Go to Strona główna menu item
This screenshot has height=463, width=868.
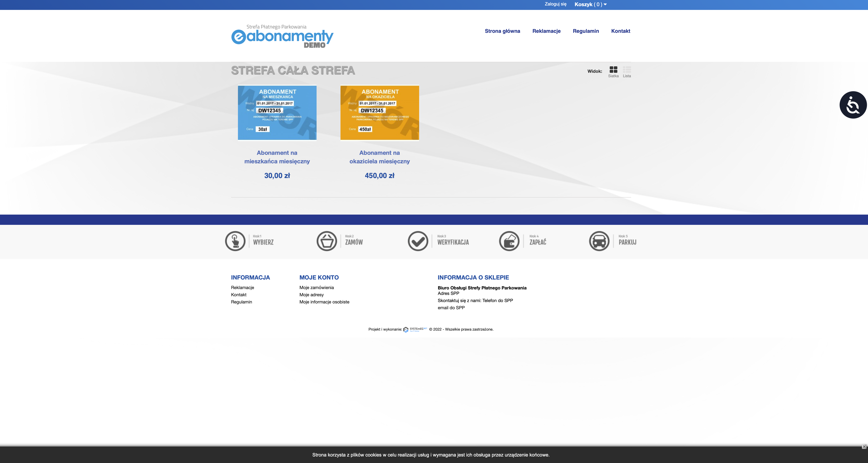click(x=502, y=31)
